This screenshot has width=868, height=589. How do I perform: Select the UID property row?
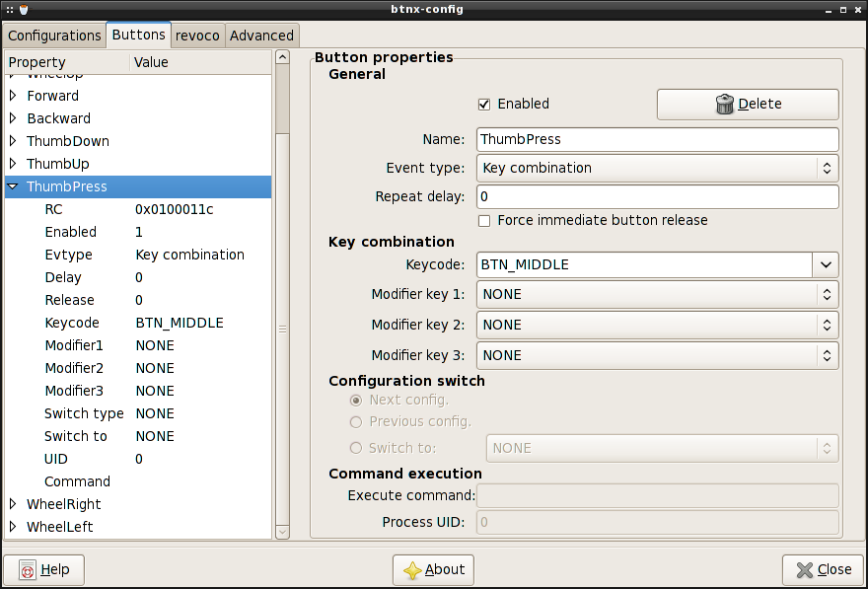coord(138,459)
